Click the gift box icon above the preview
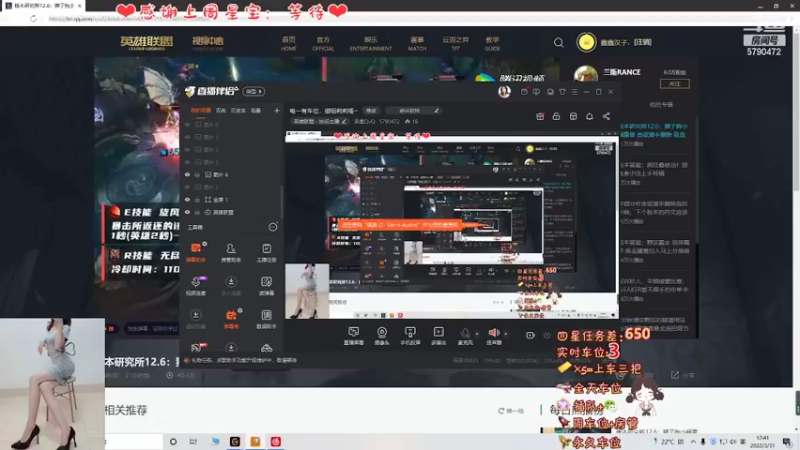Screen dimensions: 800x450 pyautogui.click(x=540, y=116)
